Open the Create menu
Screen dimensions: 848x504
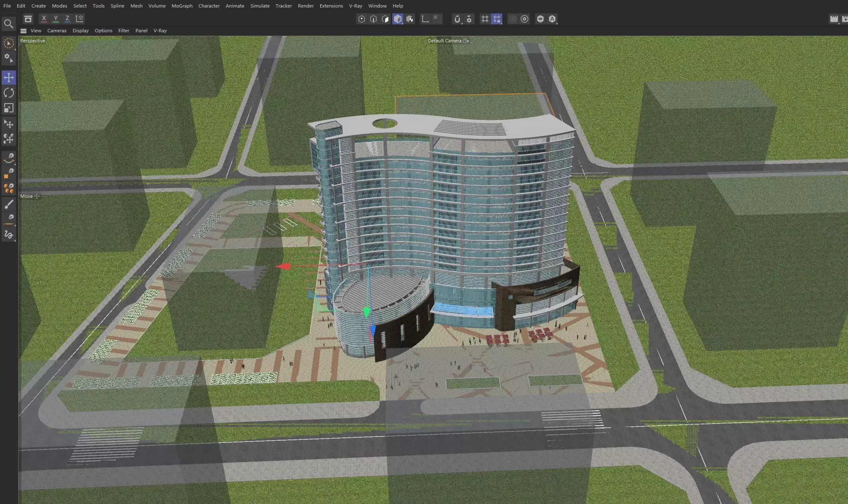click(x=38, y=6)
